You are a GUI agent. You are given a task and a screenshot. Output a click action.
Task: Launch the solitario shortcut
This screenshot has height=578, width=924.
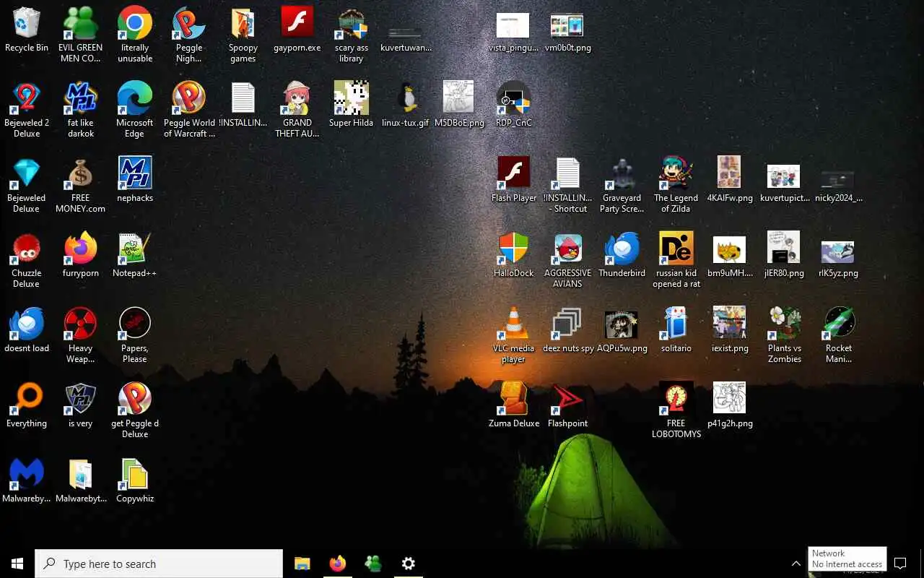pyautogui.click(x=676, y=329)
